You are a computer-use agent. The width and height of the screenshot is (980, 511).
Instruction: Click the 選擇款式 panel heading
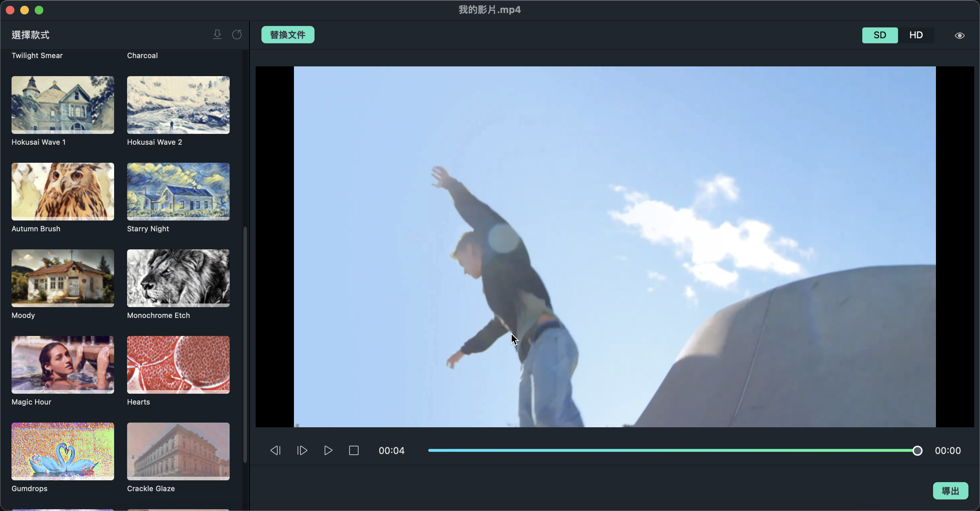(30, 35)
